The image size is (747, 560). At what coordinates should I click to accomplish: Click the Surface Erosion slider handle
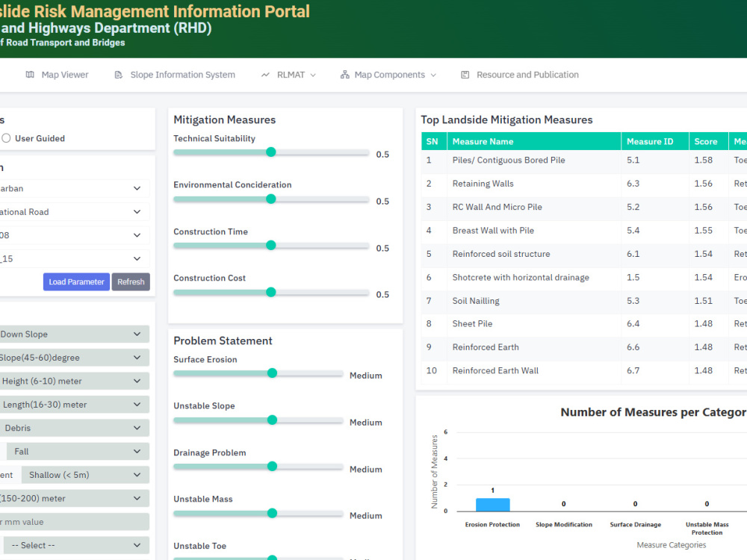pyautogui.click(x=272, y=373)
